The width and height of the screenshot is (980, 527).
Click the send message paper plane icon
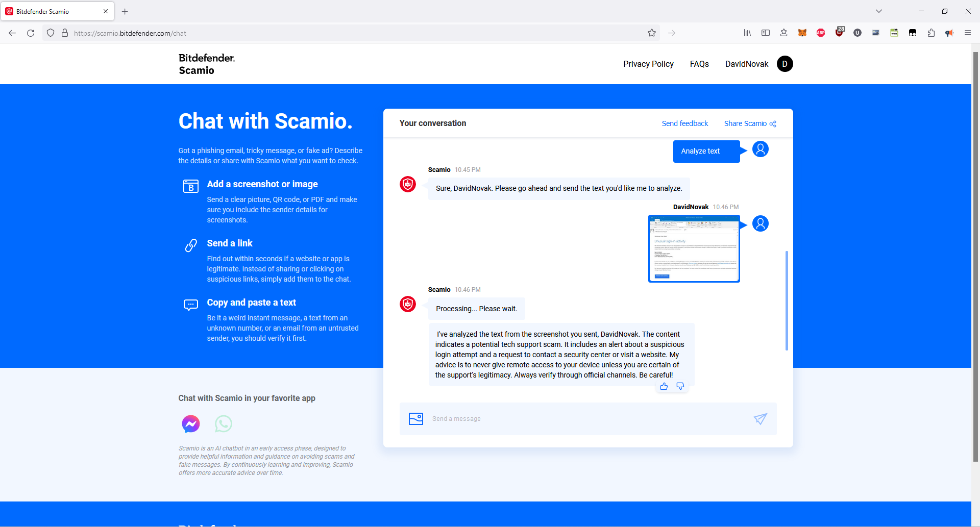[761, 419]
